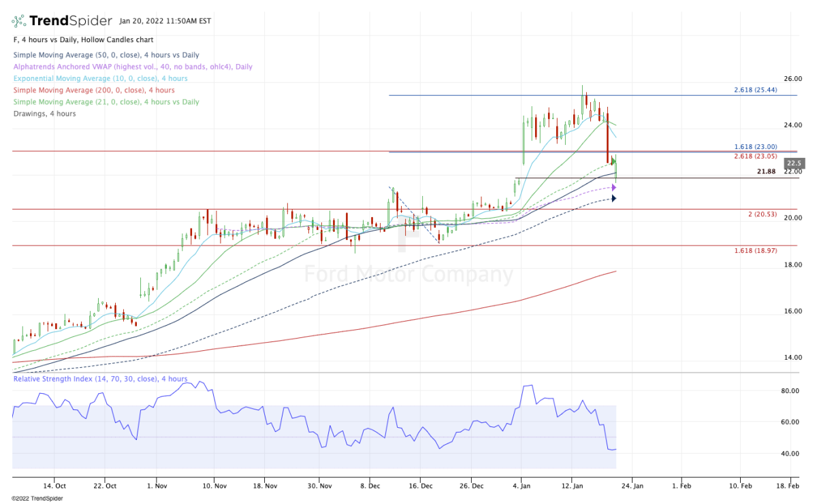
Task: Click the Exponential Moving Average (10) legend
Action: click(100, 78)
